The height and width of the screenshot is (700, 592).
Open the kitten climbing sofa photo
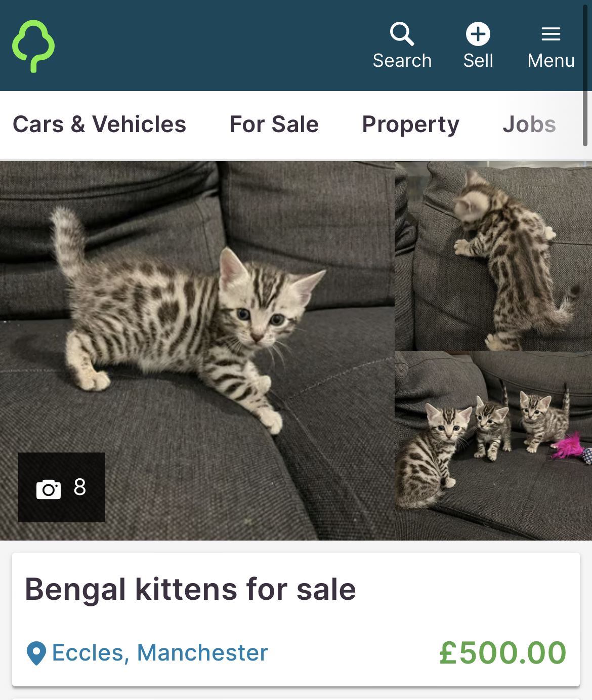click(493, 256)
